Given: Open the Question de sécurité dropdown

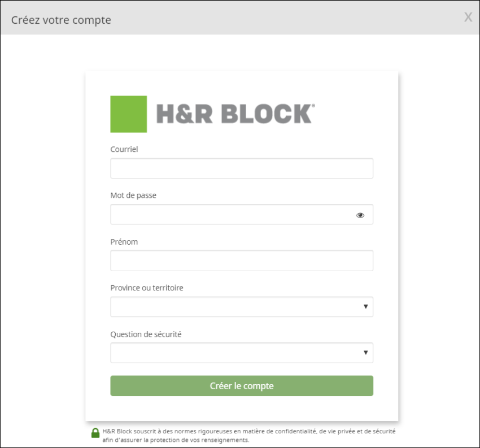Looking at the screenshot, I should (x=242, y=353).
